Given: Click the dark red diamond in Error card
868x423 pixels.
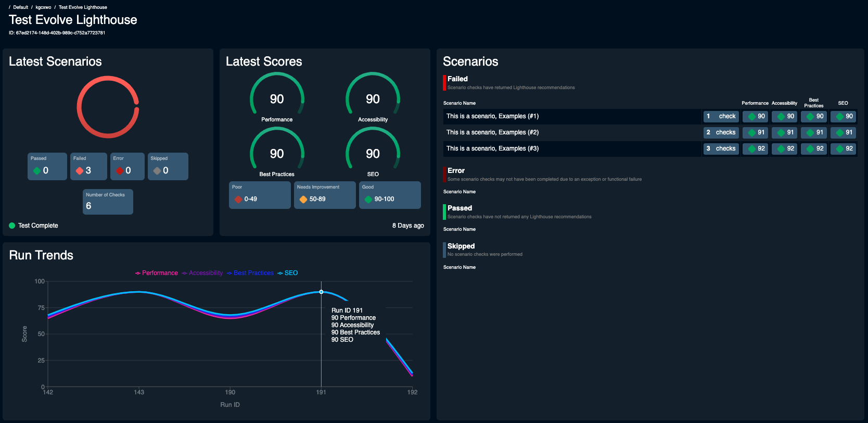Looking at the screenshot, I should (x=120, y=171).
